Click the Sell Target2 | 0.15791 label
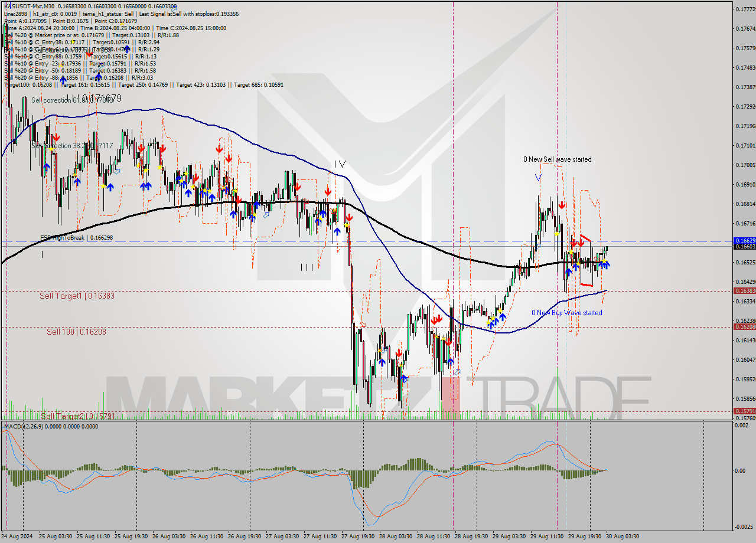This screenshot has height=543, width=756. 77,416
